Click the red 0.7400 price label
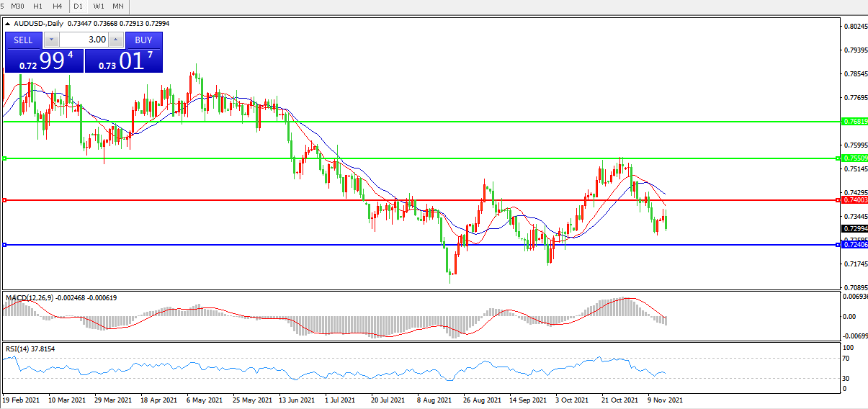The width and height of the screenshot is (868, 409). 854,199
